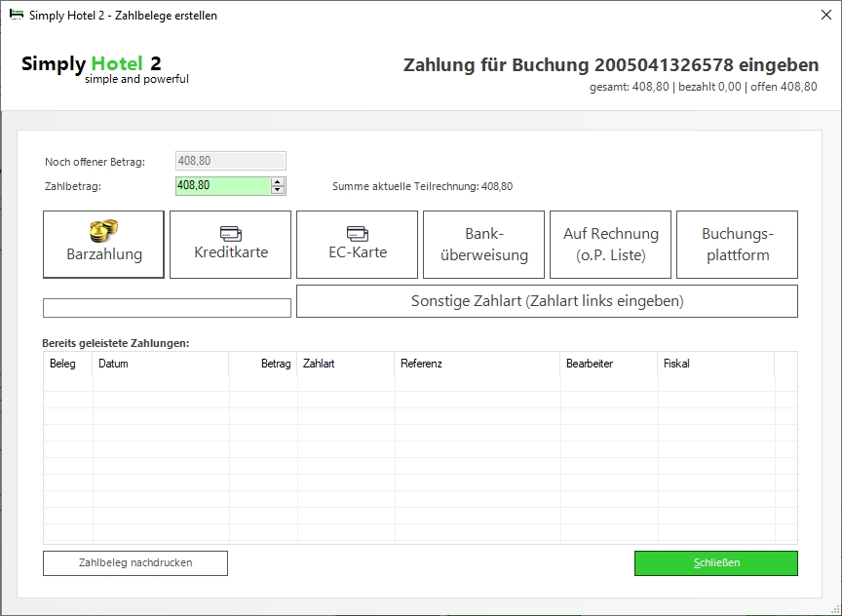Click the Referenz column header
The image size is (842, 616).
point(478,364)
